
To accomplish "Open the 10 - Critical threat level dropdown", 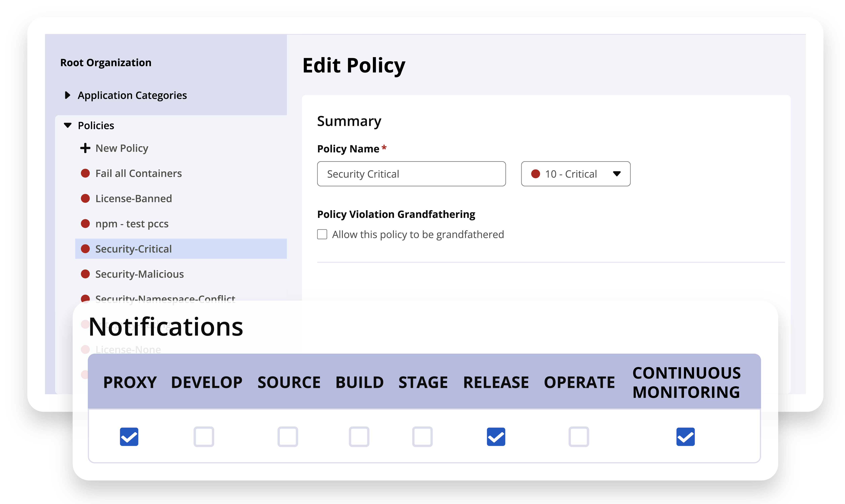I will [617, 174].
